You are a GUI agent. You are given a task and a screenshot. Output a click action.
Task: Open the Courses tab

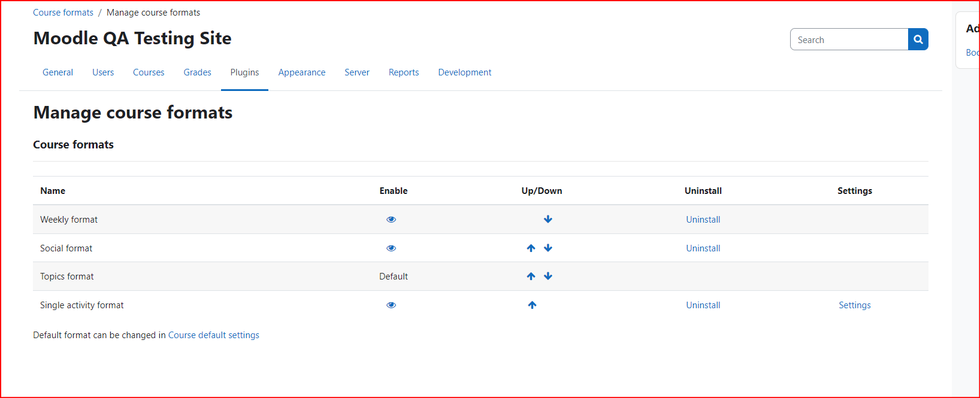tap(149, 72)
